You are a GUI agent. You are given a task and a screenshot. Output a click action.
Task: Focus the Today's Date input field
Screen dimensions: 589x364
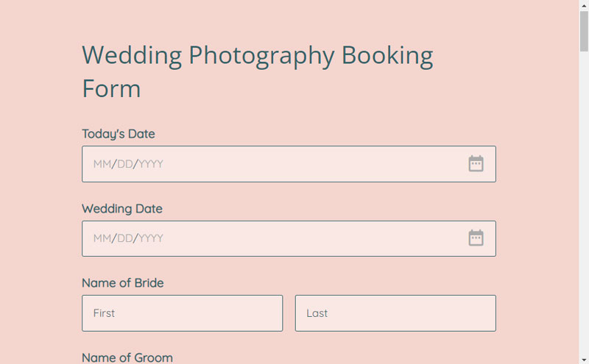point(289,164)
